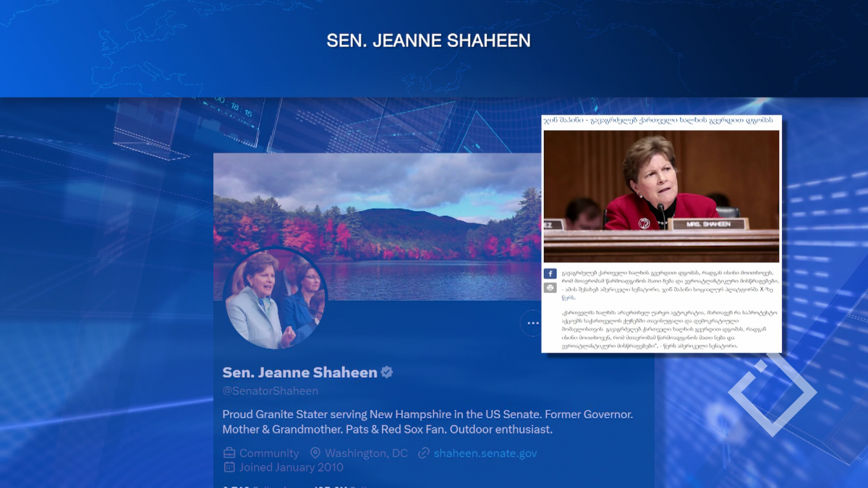The height and width of the screenshot is (488, 868).
Task: Open the shaheen.senate.gov website link
Action: point(485,453)
